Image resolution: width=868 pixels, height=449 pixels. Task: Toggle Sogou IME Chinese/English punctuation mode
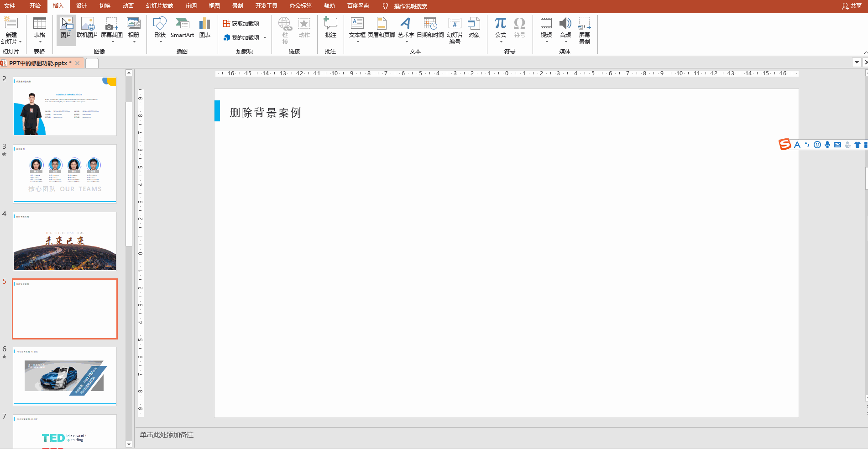(807, 145)
